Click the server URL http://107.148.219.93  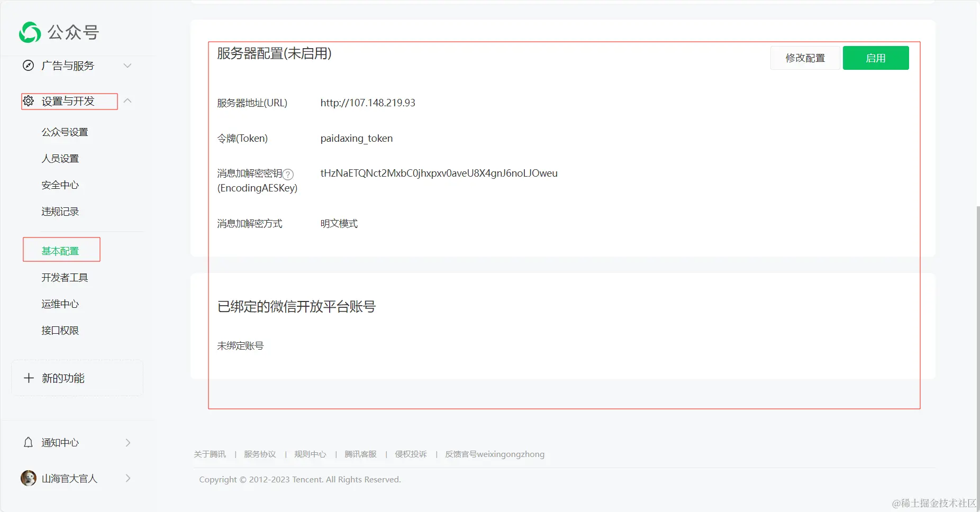pyautogui.click(x=368, y=103)
